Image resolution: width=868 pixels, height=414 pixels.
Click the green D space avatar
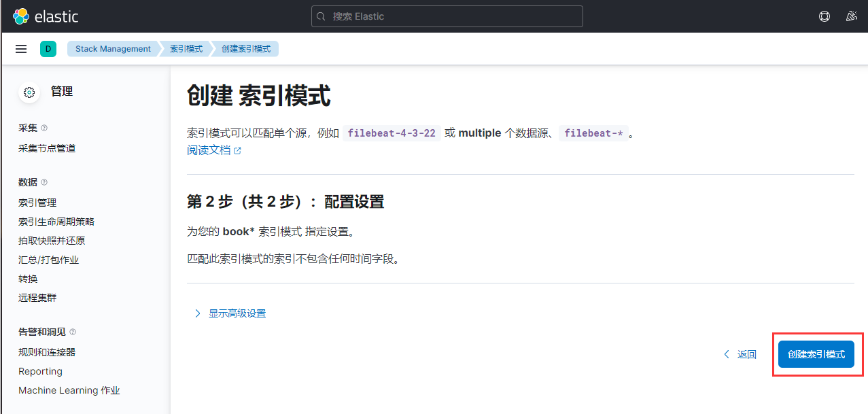coord(48,49)
